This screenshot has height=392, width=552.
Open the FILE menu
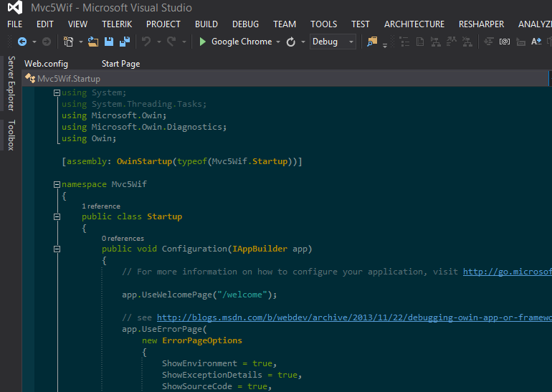tap(15, 24)
